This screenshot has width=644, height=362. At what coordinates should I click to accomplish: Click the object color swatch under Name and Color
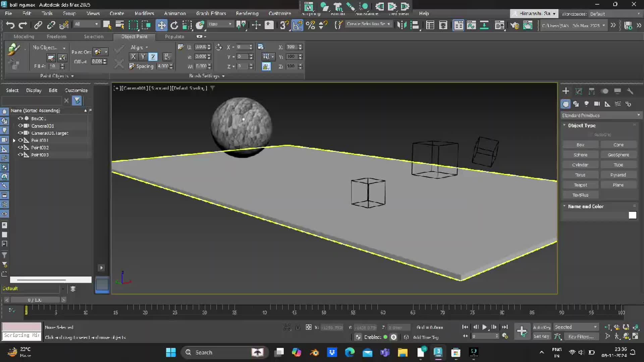633,215
